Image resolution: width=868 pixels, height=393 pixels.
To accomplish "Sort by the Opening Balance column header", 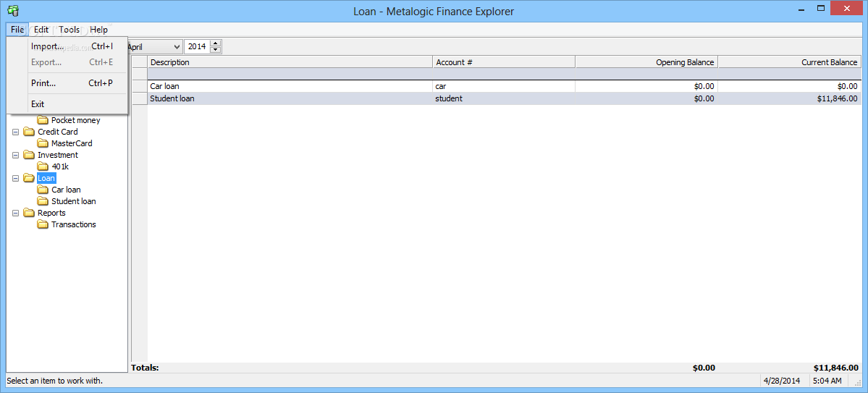I will pyautogui.click(x=646, y=62).
